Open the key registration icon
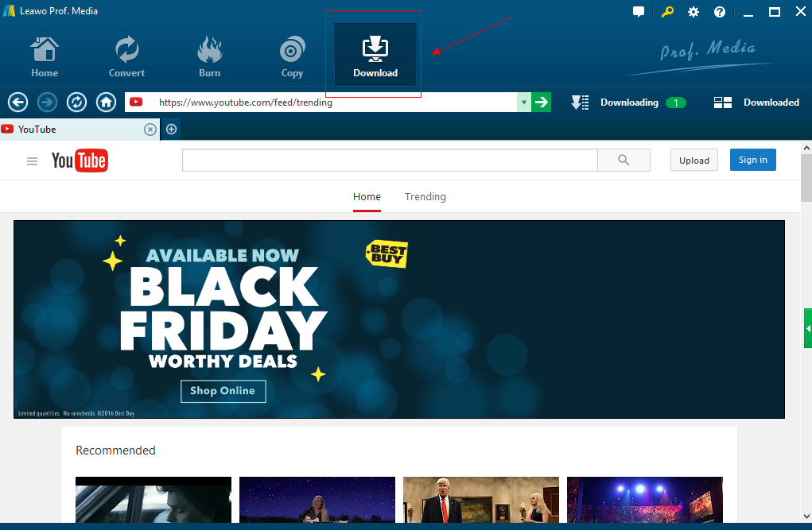The image size is (812, 530). coord(667,12)
